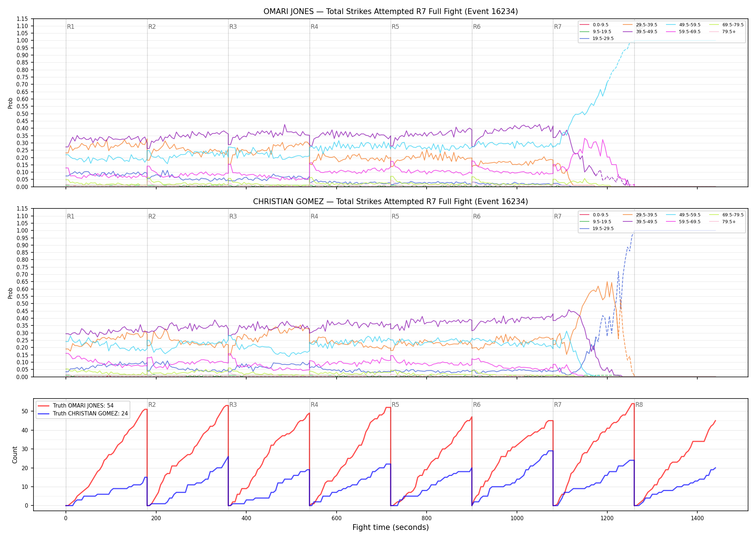Click the R8 round label in the Count chart

pyautogui.click(x=639, y=405)
